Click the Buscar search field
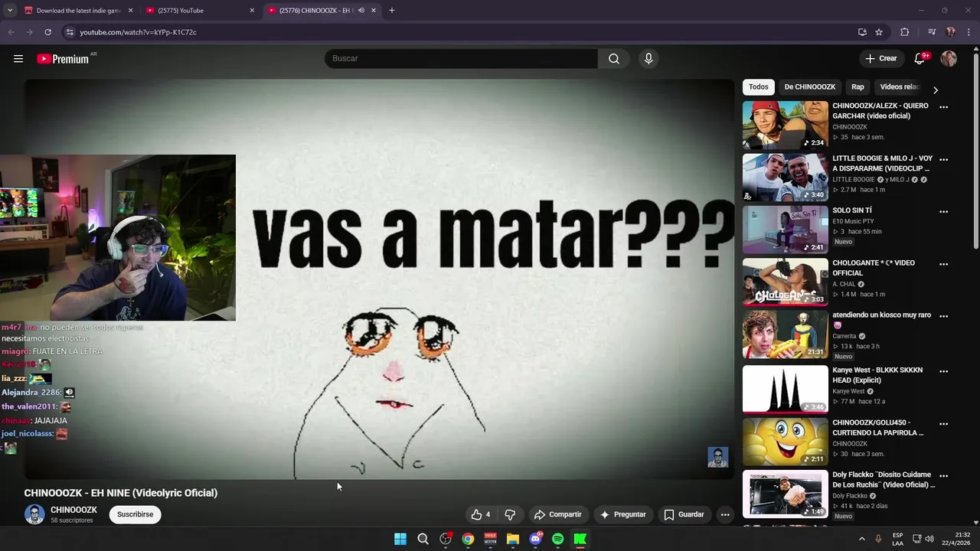Viewport: 980px width, 551px height. click(x=461, y=59)
